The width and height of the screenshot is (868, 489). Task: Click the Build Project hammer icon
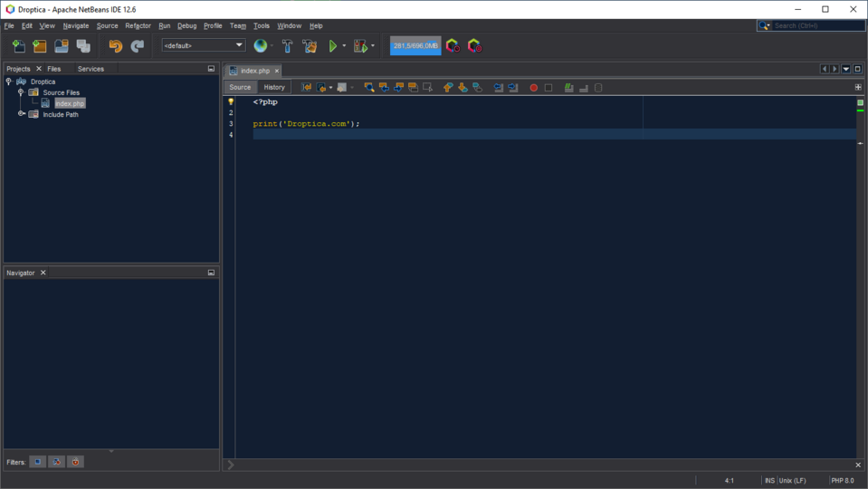click(x=287, y=46)
